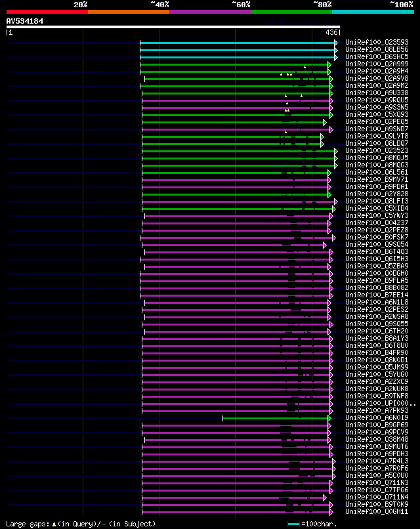The width and height of the screenshot is (420, 529).
Task: Select the UniRef100_B9GP69 hit label
Action: [377, 425]
